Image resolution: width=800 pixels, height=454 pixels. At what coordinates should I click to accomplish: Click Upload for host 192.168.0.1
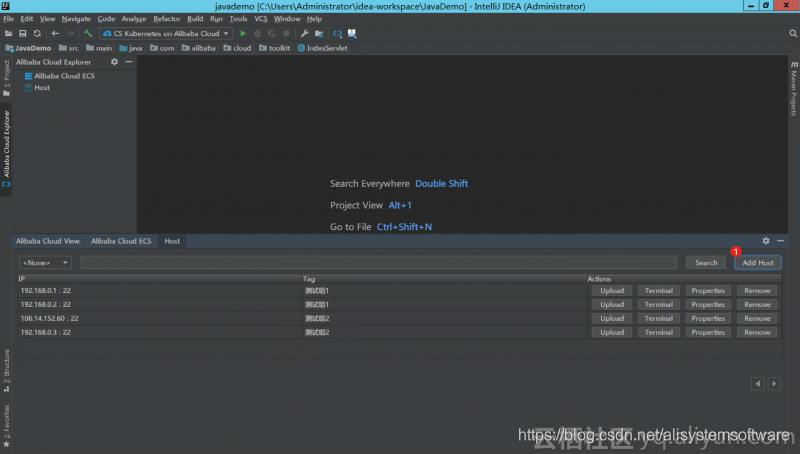click(612, 291)
